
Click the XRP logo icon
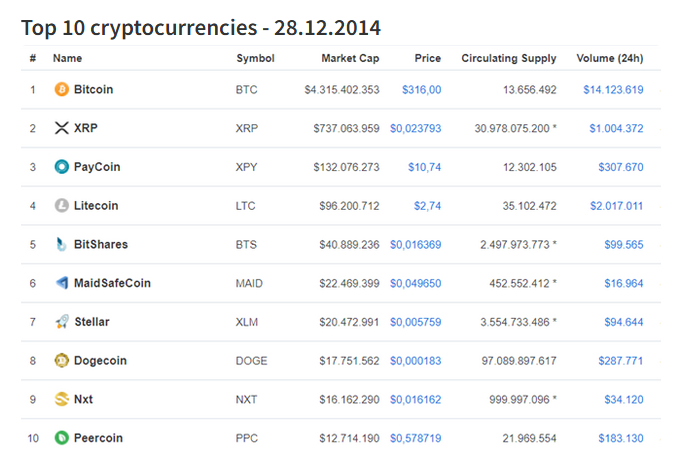pyautogui.click(x=61, y=128)
